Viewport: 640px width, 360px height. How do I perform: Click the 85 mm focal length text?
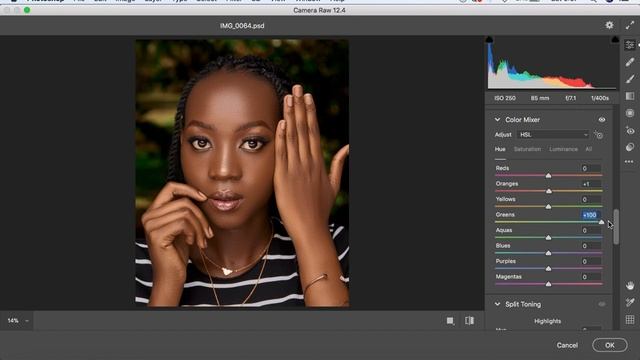540,98
